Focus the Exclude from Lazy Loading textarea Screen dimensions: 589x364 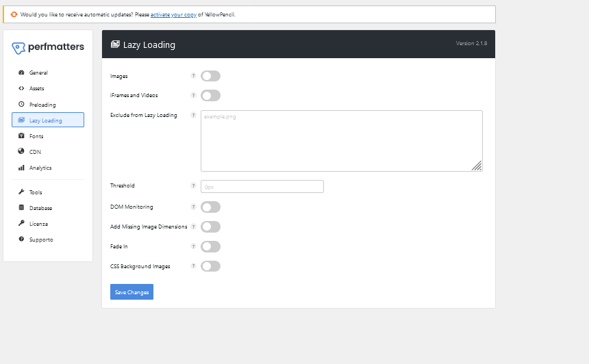pyautogui.click(x=342, y=141)
